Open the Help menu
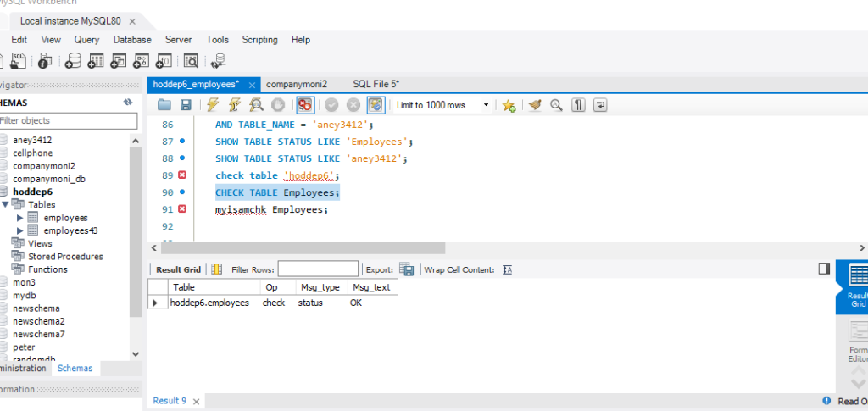This screenshot has width=868, height=411. click(x=301, y=40)
